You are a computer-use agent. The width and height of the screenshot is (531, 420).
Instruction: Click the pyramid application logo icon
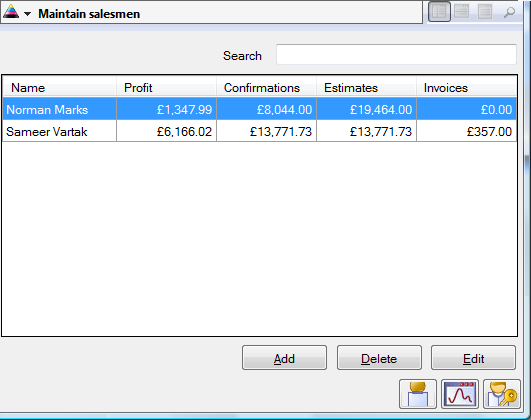click(10, 12)
